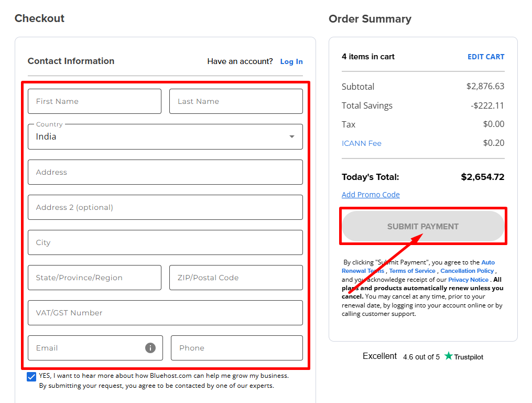Open the Auto Renewal Terms link
Image resolution: width=532 pixels, height=403 pixels.
[487, 262]
